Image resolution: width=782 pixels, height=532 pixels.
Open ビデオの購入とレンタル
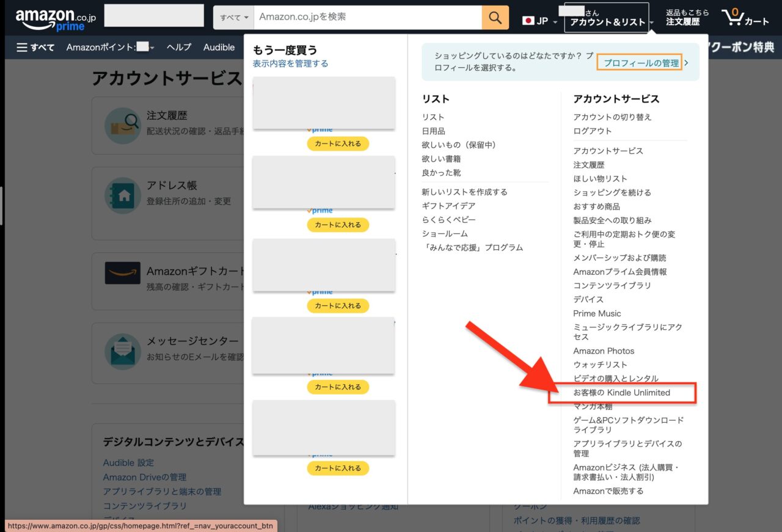click(616, 379)
